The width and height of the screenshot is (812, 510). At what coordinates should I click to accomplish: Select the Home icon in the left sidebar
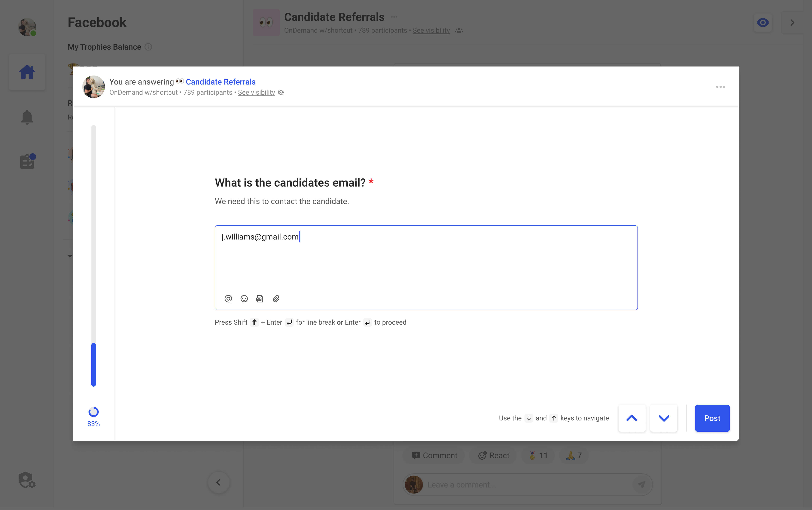27,71
